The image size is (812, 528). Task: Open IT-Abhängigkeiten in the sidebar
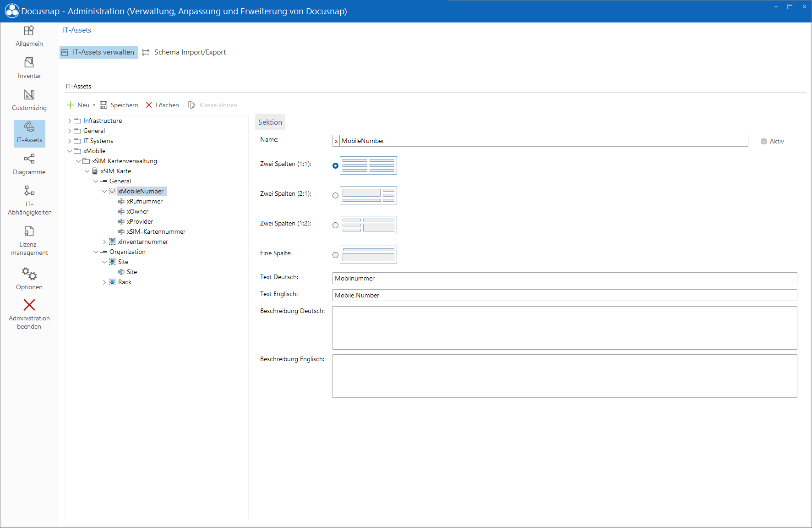29,200
